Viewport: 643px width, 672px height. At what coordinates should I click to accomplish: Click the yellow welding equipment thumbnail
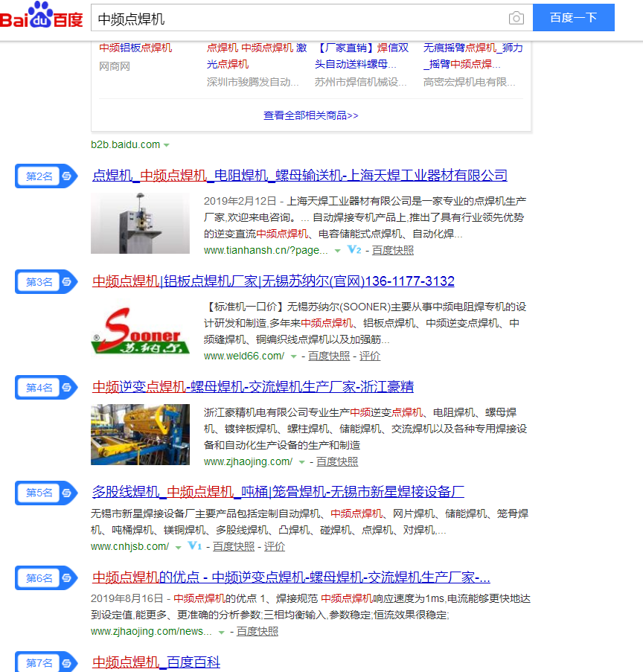coord(140,435)
